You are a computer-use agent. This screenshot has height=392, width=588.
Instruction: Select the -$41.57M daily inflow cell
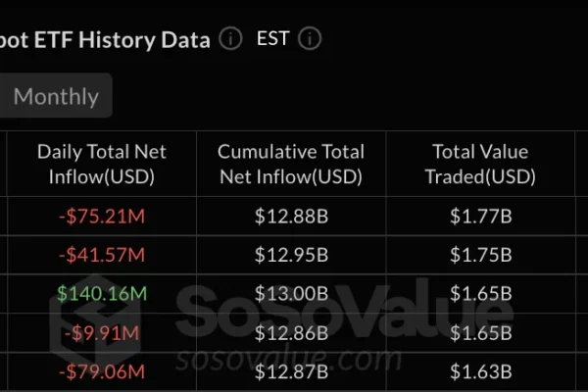point(102,255)
